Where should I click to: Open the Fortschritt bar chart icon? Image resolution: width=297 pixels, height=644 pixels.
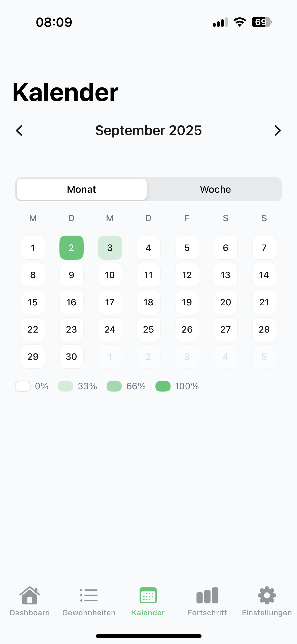pos(207,596)
